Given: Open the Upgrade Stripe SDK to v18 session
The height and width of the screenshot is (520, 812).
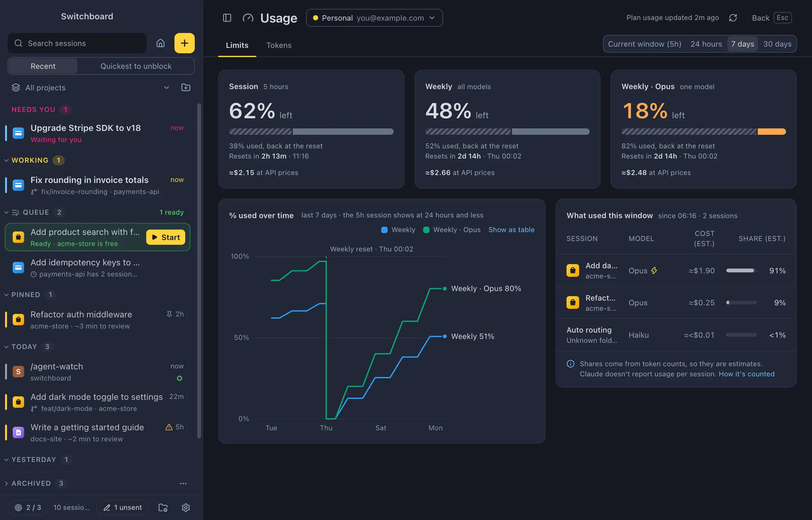Looking at the screenshot, I should coord(98,133).
